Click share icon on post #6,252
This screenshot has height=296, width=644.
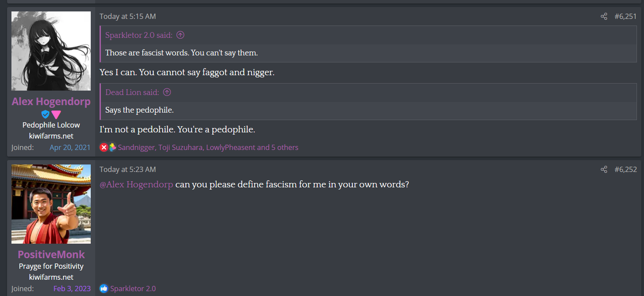pyautogui.click(x=604, y=170)
